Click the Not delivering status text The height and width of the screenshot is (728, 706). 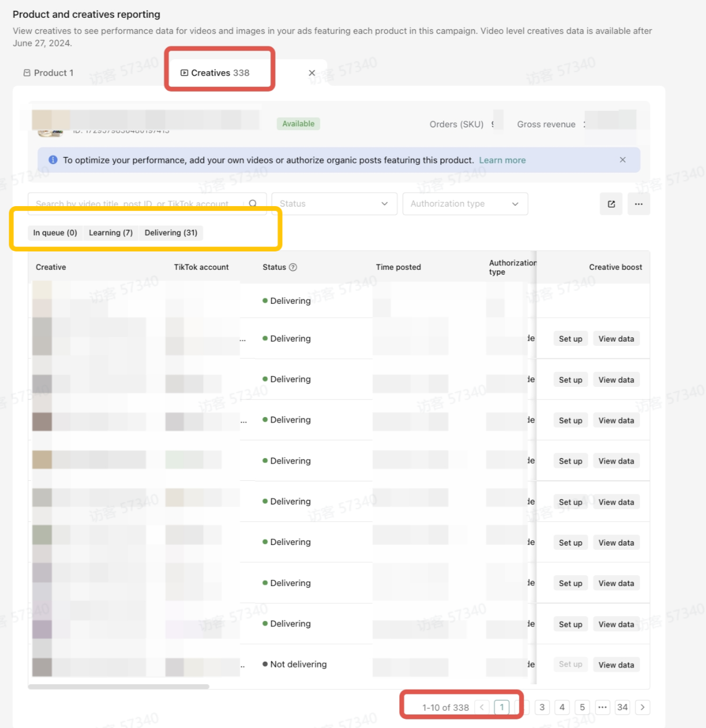tap(298, 664)
